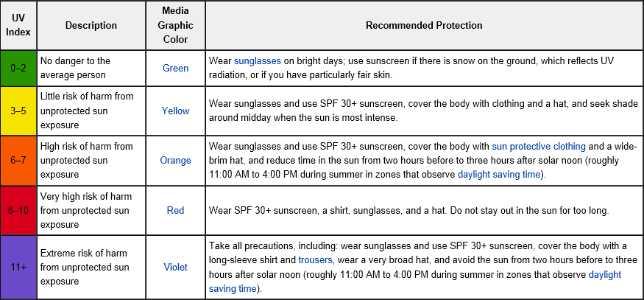Click the Violet color link
The height and width of the screenshot is (300, 644).
pyautogui.click(x=175, y=267)
